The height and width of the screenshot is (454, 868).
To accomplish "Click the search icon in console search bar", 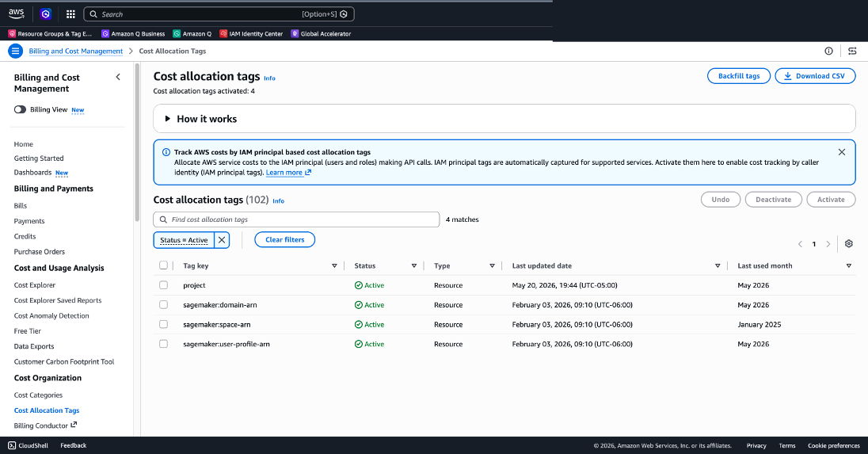I will pyautogui.click(x=93, y=14).
